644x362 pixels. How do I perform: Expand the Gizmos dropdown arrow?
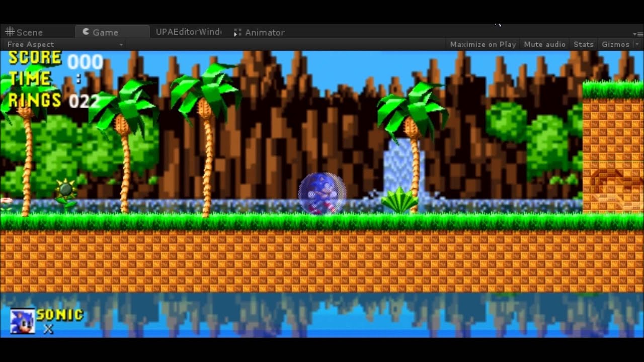click(x=637, y=44)
